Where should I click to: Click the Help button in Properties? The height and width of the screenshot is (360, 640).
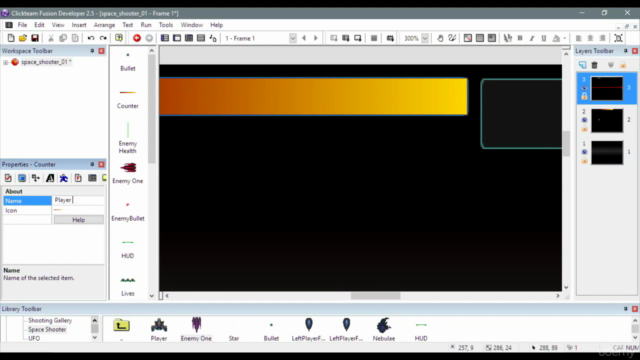tap(78, 220)
